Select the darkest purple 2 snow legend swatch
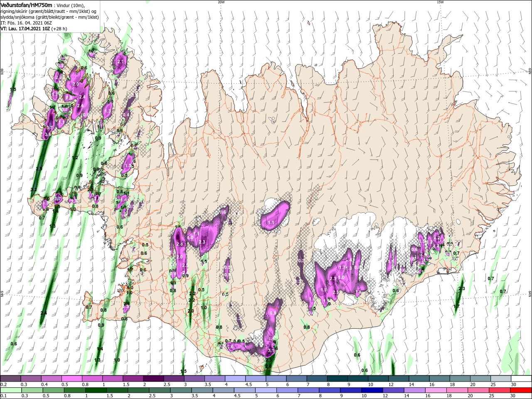 153,379
